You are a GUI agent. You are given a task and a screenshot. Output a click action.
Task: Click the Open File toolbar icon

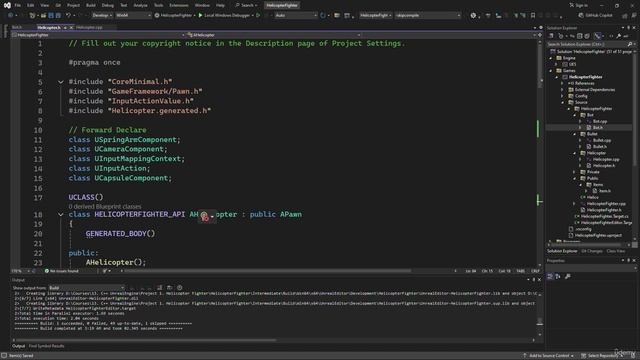coord(43,16)
